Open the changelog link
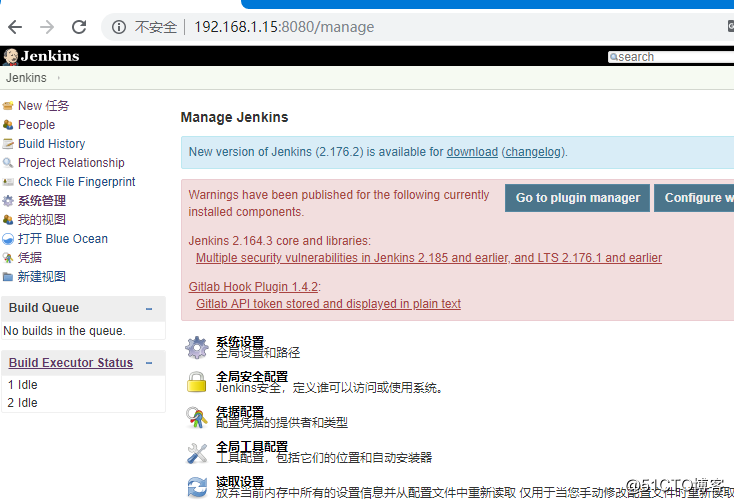This screenshot has width=734, height=504. coord(533,152)
